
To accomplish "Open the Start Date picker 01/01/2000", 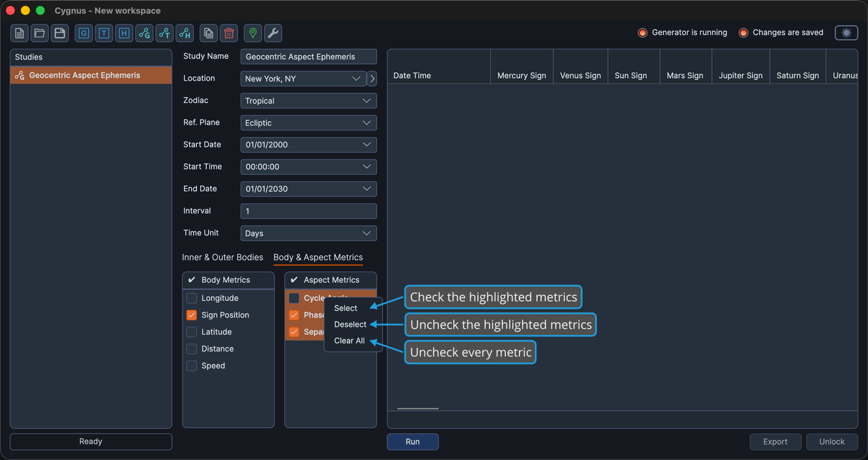I will pos(309,145).
